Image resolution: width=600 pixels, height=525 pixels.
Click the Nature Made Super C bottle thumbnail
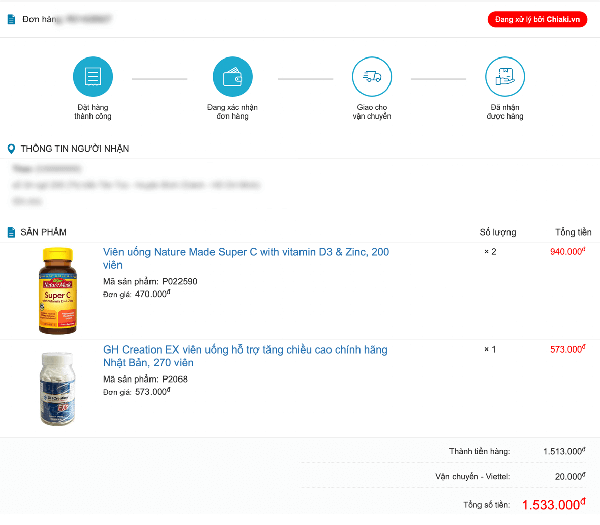coord(56,291)
